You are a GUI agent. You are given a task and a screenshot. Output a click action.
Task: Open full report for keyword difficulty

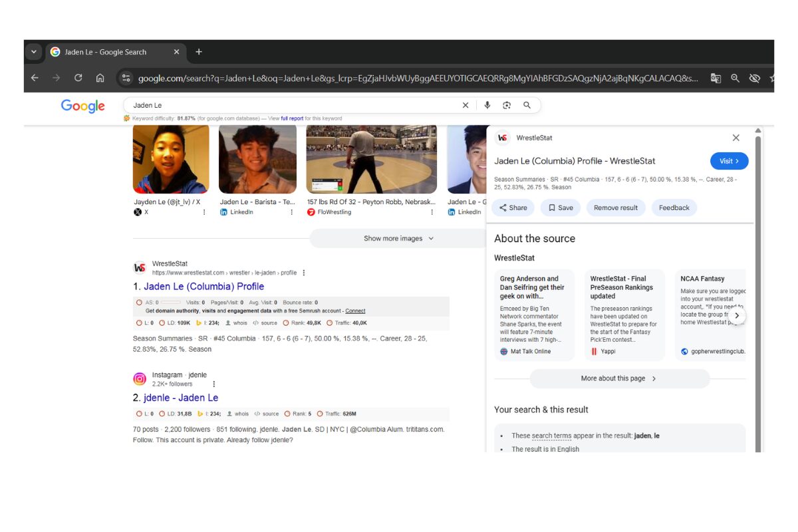292,118
